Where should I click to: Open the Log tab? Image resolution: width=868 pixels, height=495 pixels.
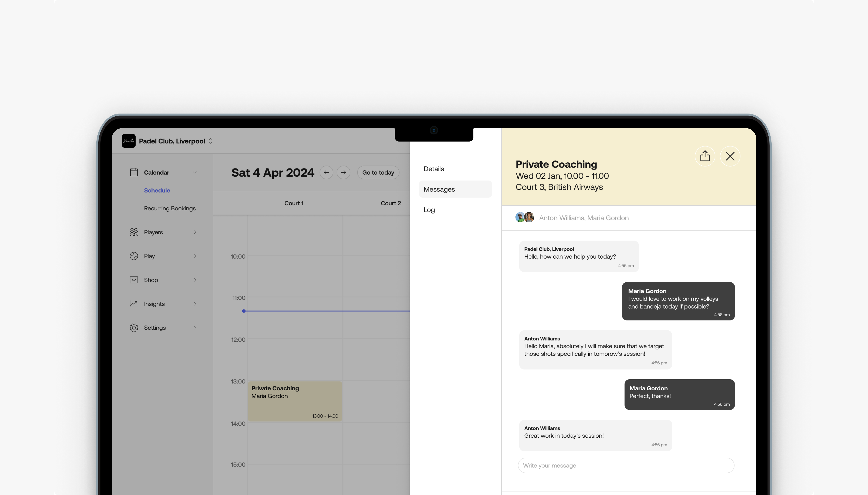pyautogui.click(x=429, y=210)
